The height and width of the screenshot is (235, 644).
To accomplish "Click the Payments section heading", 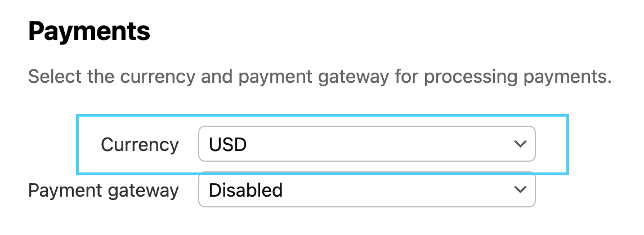I will click(x=89, y=32).
